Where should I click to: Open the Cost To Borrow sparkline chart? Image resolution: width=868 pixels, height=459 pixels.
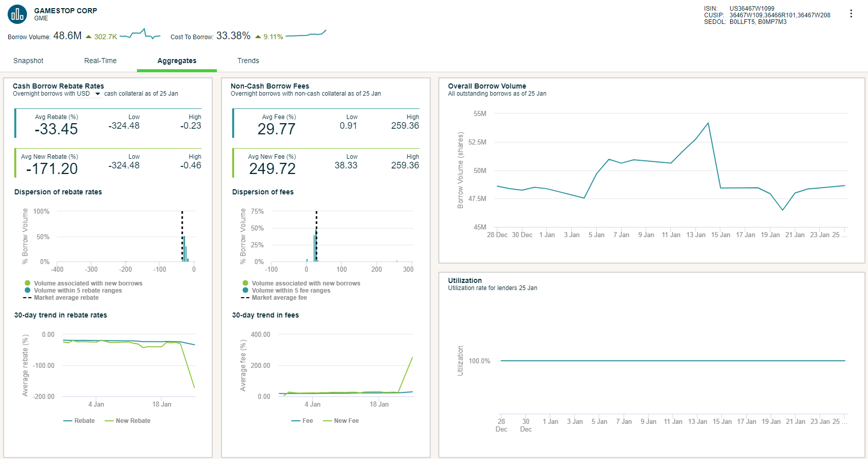(x=306, y=34)
